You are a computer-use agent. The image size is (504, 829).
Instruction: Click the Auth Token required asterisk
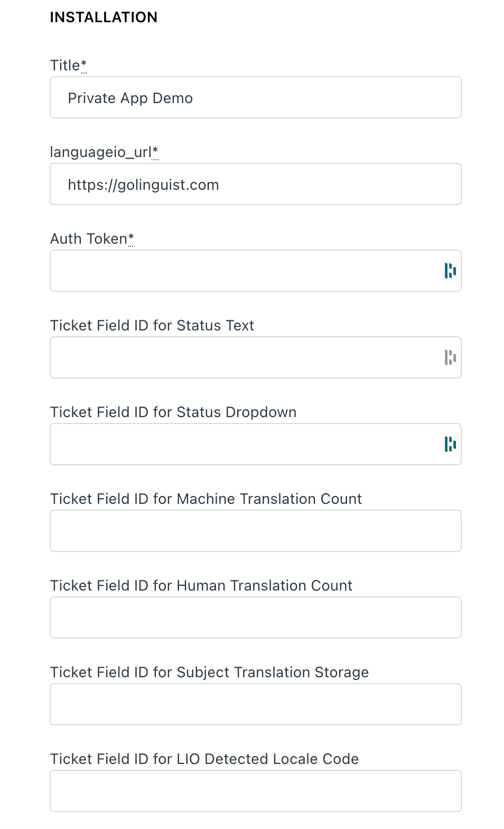click(x=132, y=238)
